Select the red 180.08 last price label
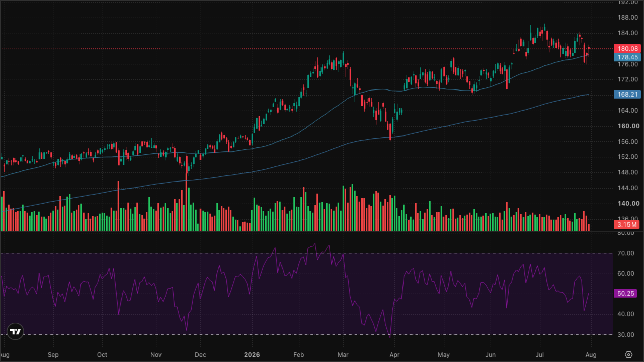 [x=627, y=49]
